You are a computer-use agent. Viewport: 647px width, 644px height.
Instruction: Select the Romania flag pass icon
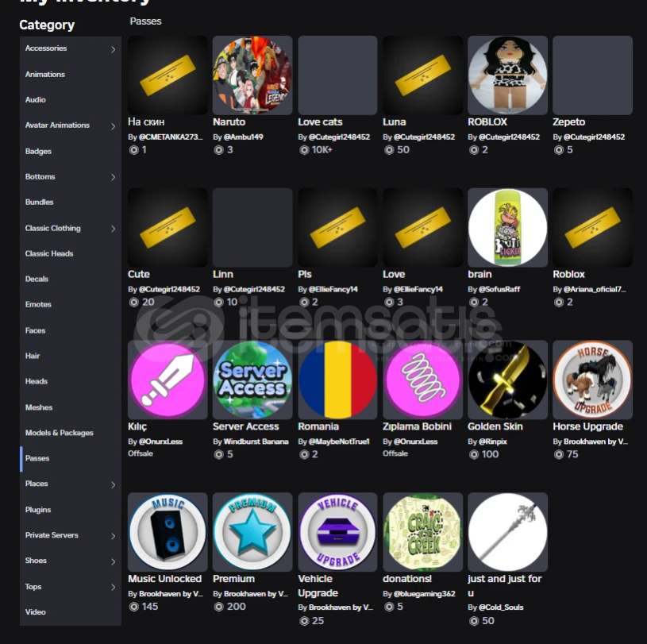[337, 380]
